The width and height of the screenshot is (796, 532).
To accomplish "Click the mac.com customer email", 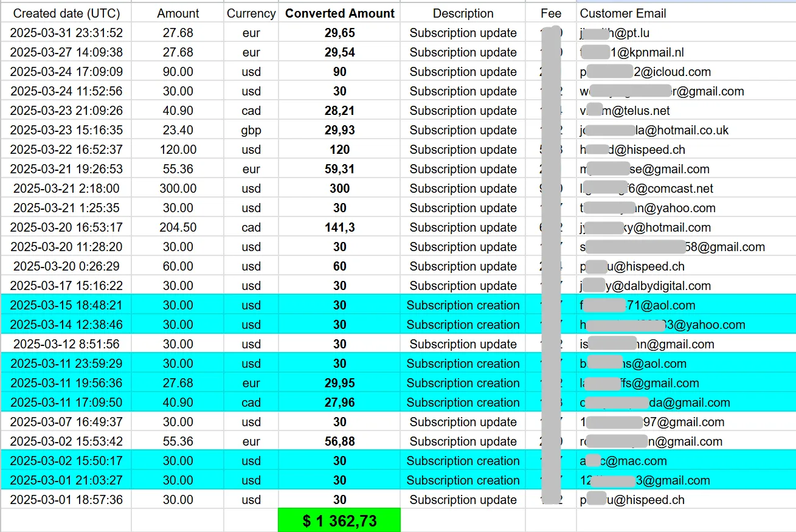I will click(x=623, y=461).
